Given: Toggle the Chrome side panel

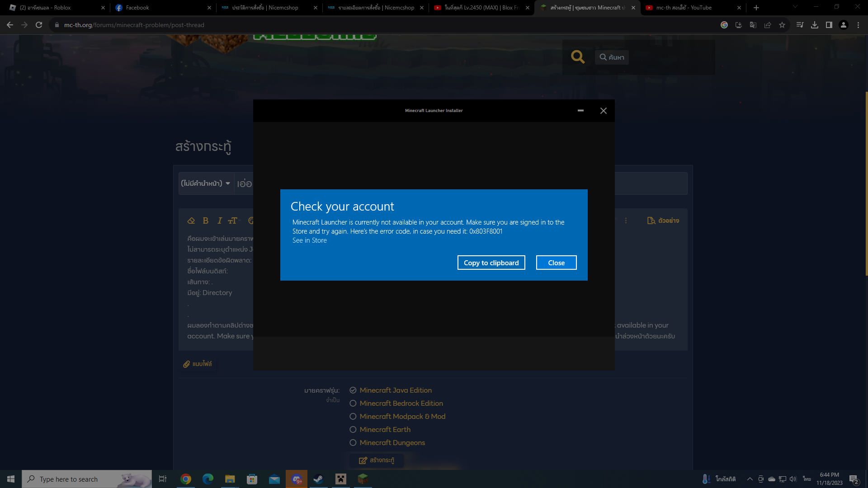Looking at the screenshot, I should [x=829, y=25].
